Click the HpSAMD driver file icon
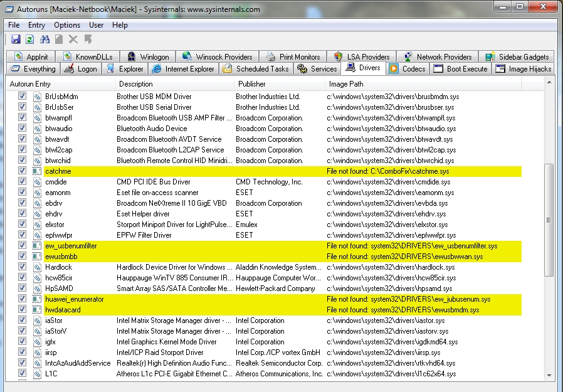Screen dimensions: 563x392 tap(36, 289)
